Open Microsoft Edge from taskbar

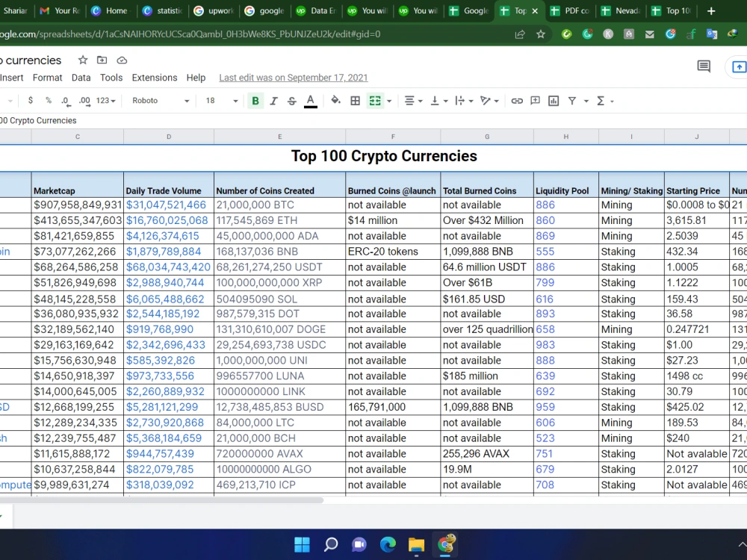pos(388,544)
